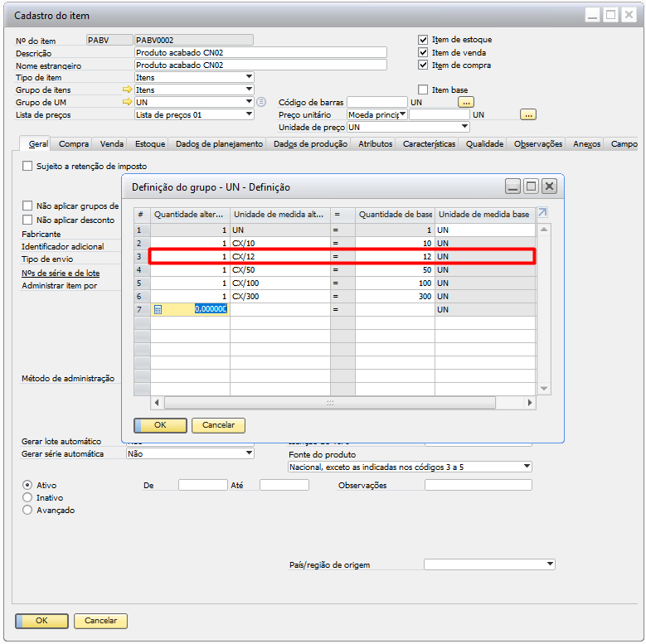Viewport: 646px width, 644px height.
Task: Switch to the Estoque tab
Action: coord(150,143)
